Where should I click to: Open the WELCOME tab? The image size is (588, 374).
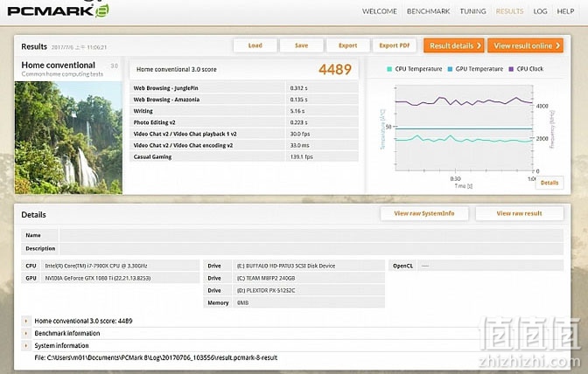pyautogui.click(x=379, y=11)
